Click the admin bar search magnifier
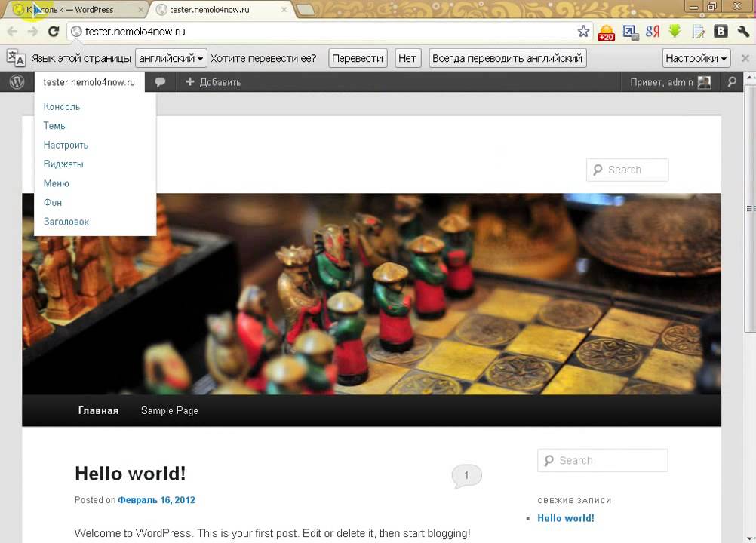Screen dimensions: 756x543 [732, 82]
